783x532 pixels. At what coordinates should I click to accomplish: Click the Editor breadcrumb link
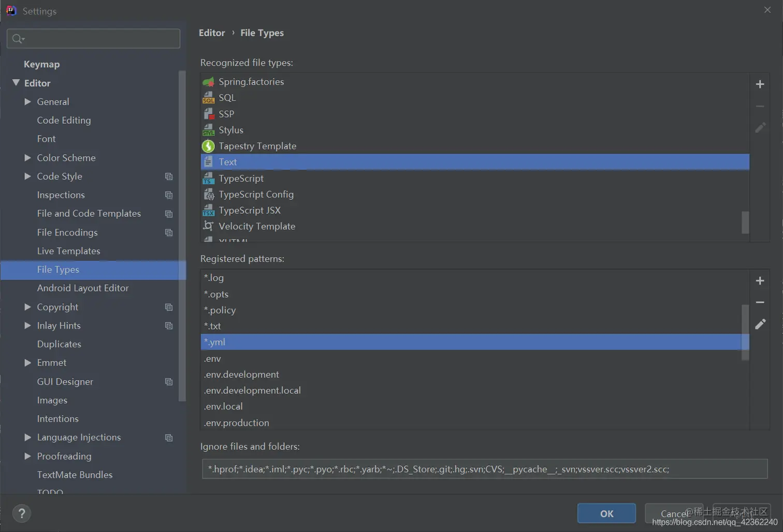pos(212,33)
